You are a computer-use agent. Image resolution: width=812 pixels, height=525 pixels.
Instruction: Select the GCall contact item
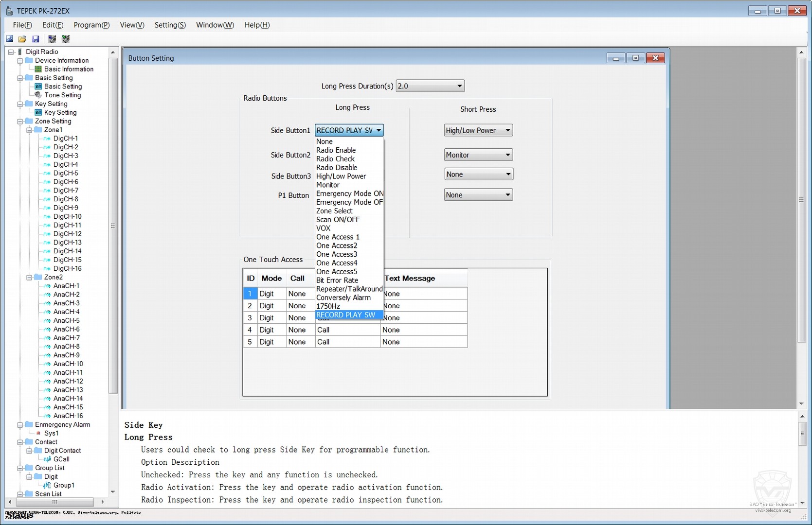coord(61,459)
